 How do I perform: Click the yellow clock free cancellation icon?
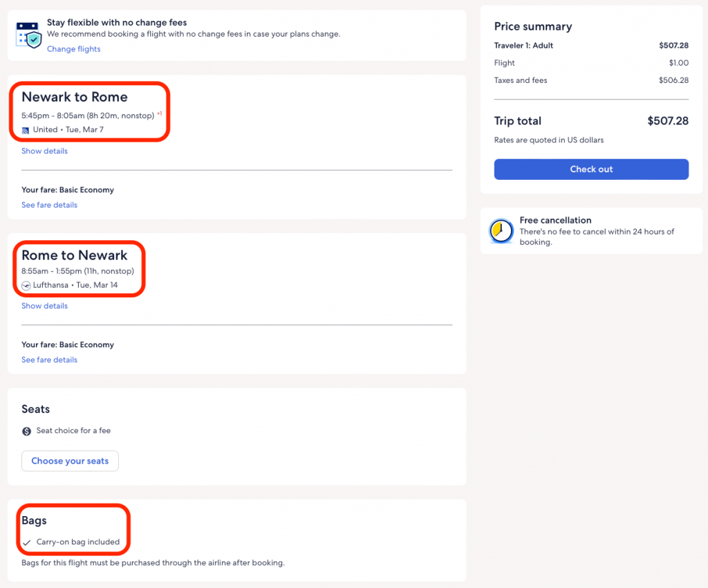[x=501, y=231]
